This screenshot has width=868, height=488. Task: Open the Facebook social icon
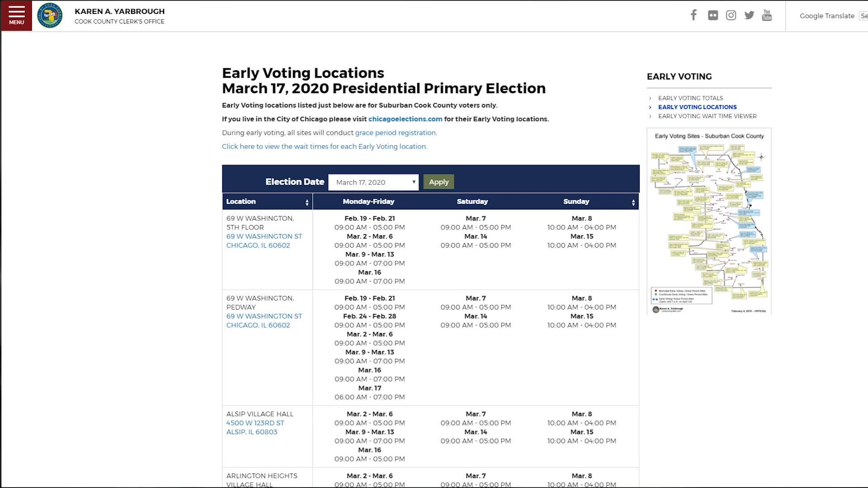(x=693, y=15)
